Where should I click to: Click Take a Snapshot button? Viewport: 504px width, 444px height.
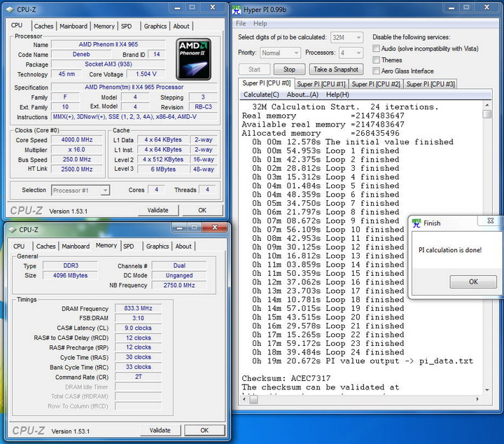(x=336, y=69)
